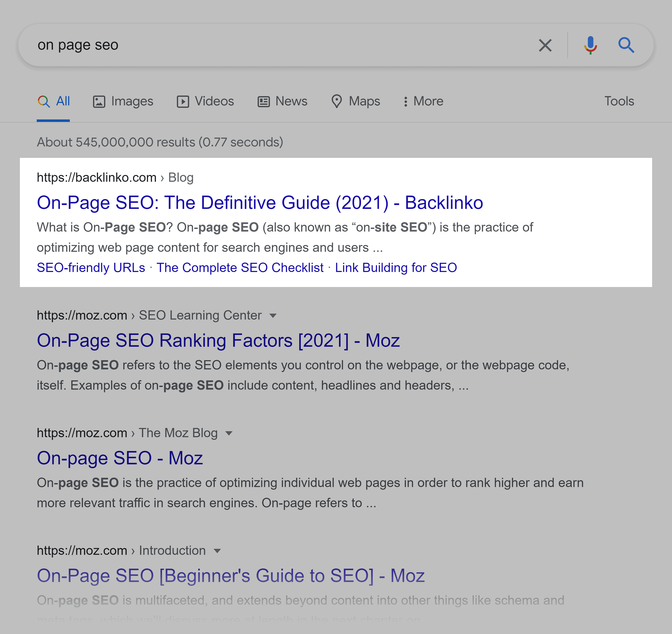Switch to the Maps tab

pyautogui.click(x=356, y=101)
